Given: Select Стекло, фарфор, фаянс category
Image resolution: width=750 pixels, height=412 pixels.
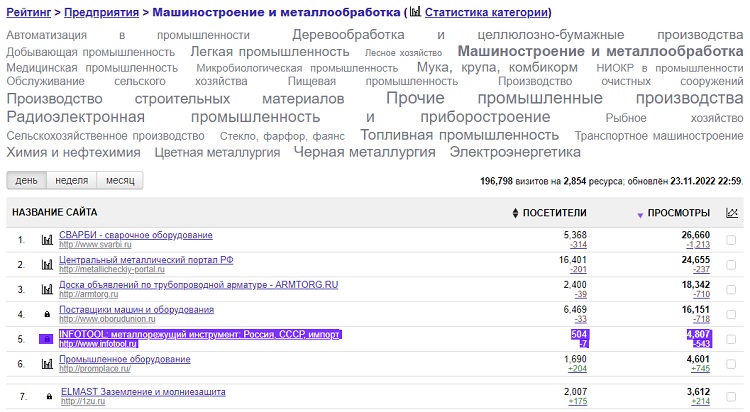Looking at the screenshot, I should 282,136.
